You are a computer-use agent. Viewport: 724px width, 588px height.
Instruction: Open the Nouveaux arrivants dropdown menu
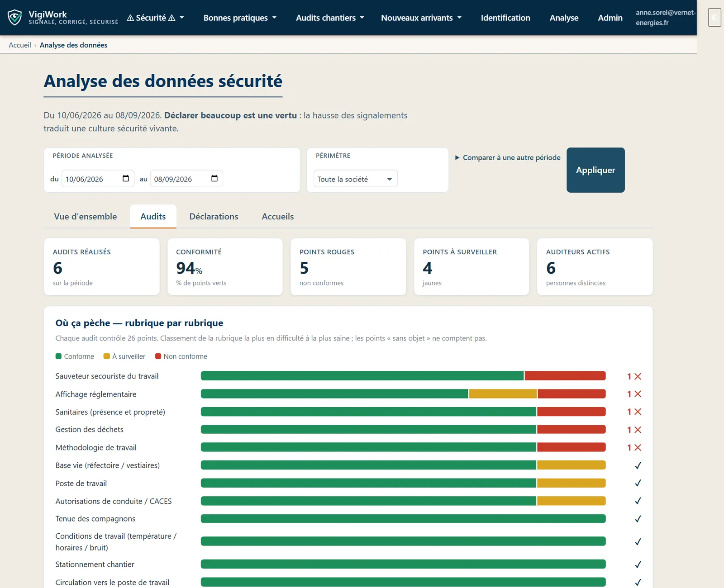pyautogui.click(x=421, y=18)
